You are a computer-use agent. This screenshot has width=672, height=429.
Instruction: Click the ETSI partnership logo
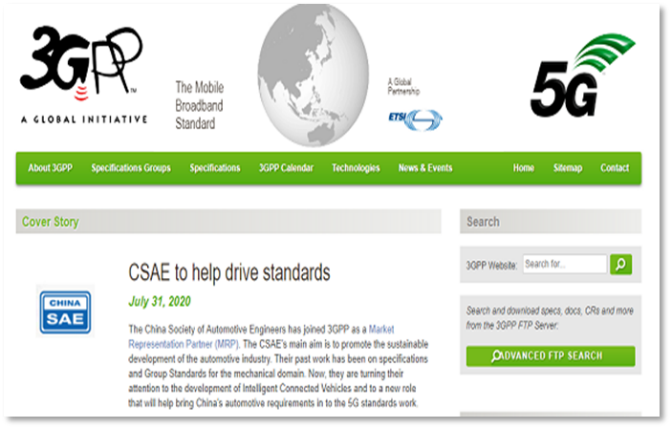(x=414, y=119)
